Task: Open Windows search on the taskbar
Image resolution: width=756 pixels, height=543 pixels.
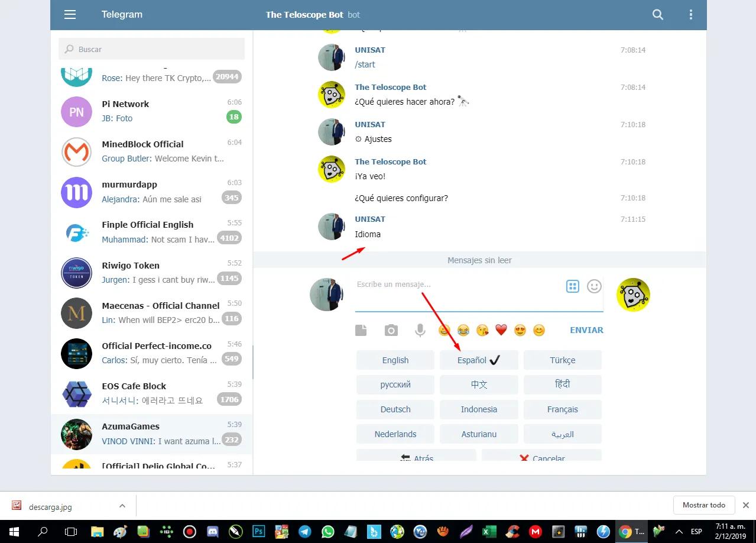Action: coord(43,531)
